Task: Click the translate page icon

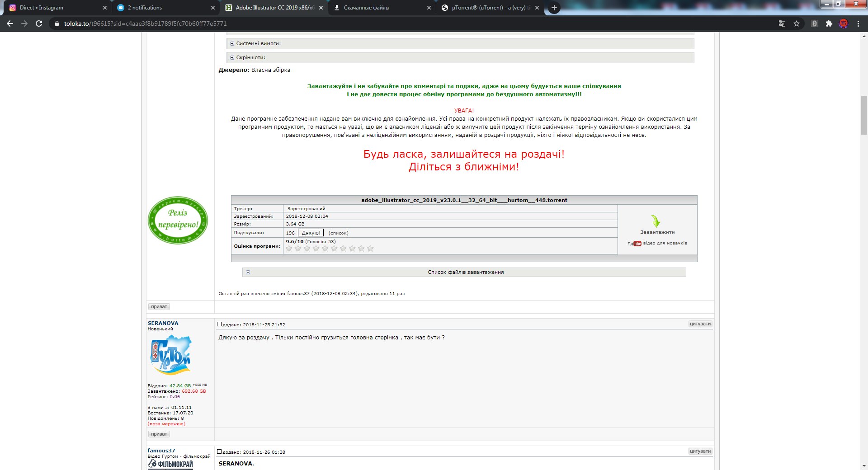Action: point(782,23)
